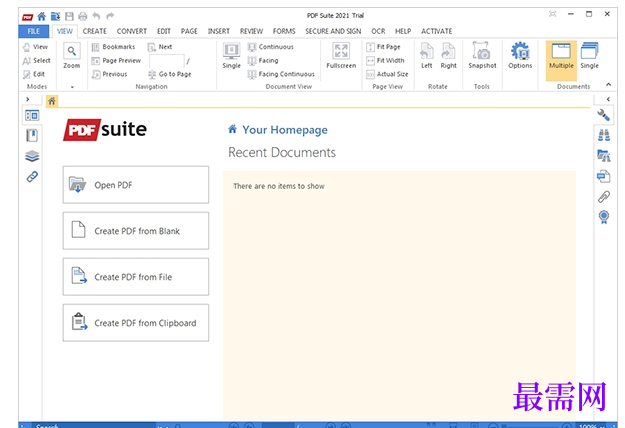Viewport: 625px width, 428px height.
Task: Set page view to Fit Width
Action: 385,61
